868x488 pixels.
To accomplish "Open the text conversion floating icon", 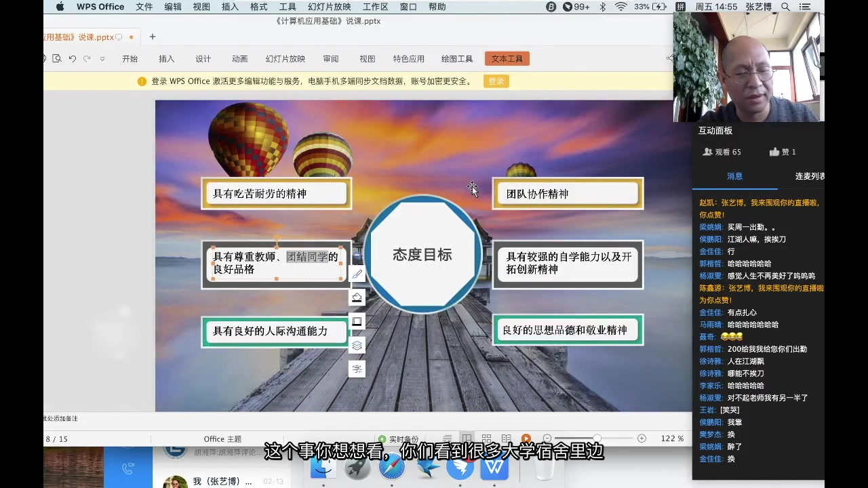I will point(357,369).
